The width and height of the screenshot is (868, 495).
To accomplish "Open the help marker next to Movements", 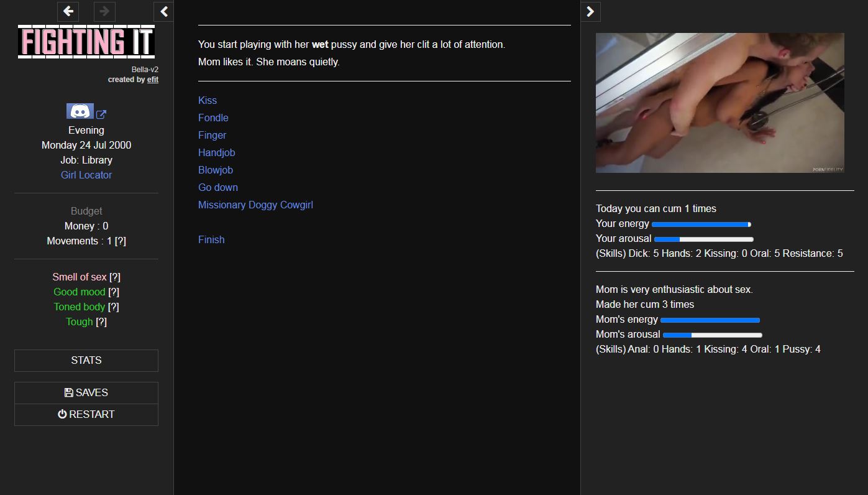I will coord(121,241).
